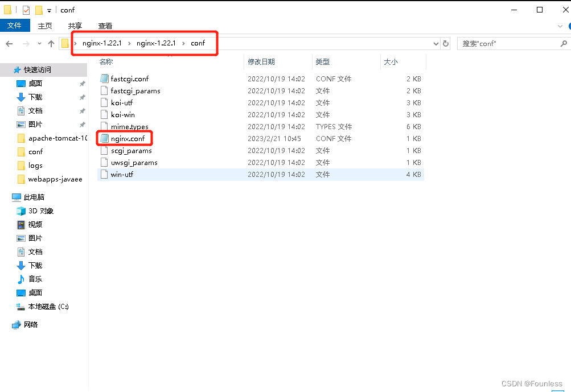Open 本地磁盘 (C:) drive
Screen dimensions: 571x392
(x=48, y=307)
